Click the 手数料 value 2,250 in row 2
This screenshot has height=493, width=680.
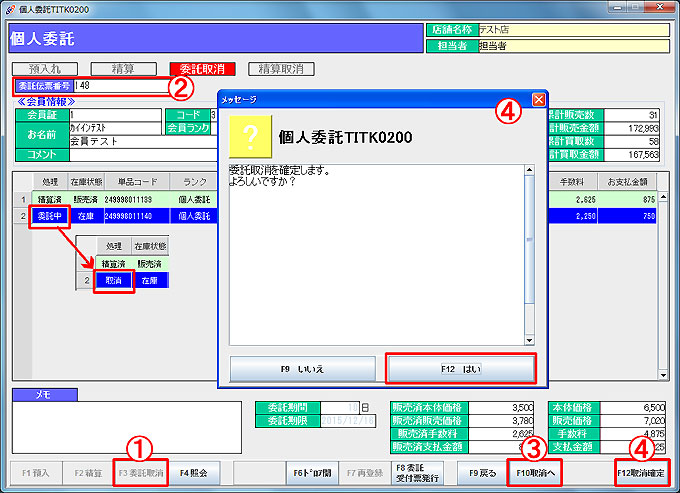(573, 216)
